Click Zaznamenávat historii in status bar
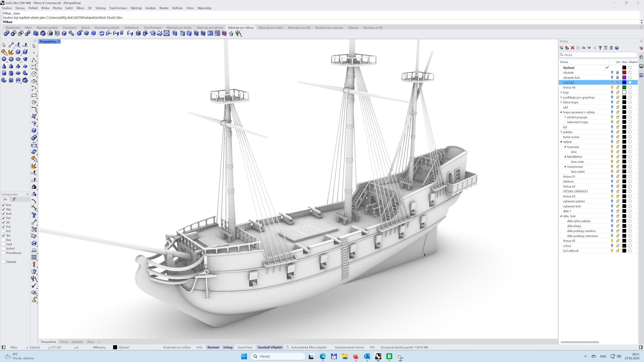This screenshot has width=644, height=362. click(349, 347)
